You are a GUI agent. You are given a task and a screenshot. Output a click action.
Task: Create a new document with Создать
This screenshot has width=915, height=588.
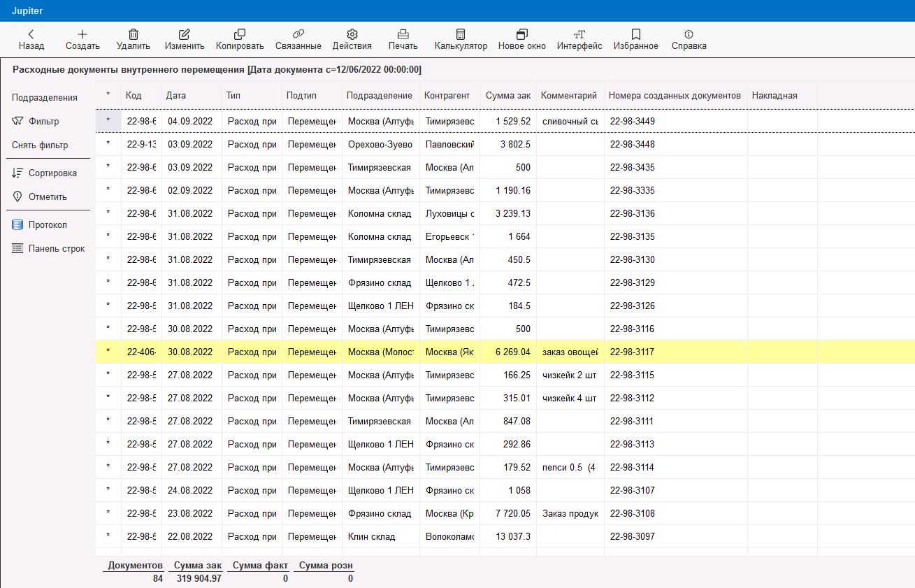pos(82,40)
